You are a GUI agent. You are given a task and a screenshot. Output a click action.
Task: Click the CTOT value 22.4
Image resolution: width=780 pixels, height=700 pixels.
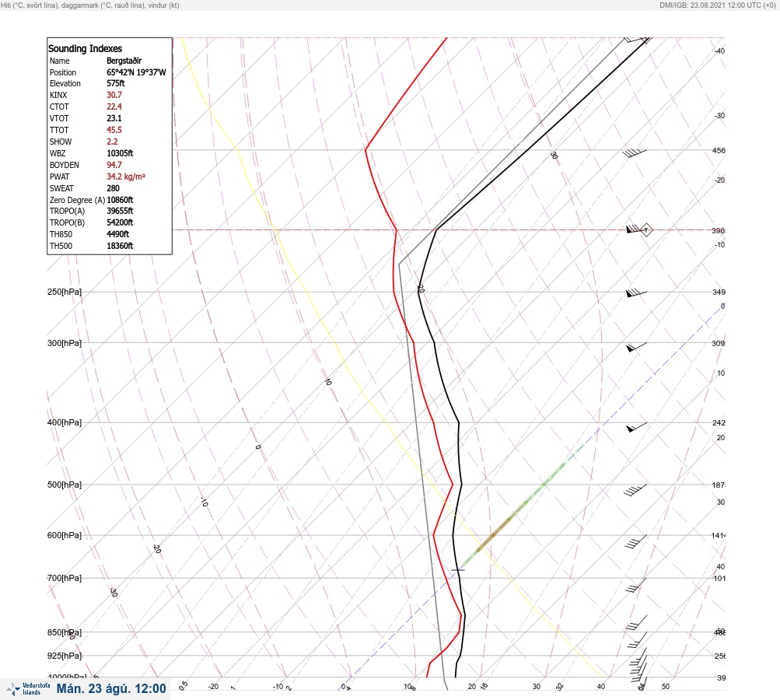pyautogui.click(x=114, y=107)
